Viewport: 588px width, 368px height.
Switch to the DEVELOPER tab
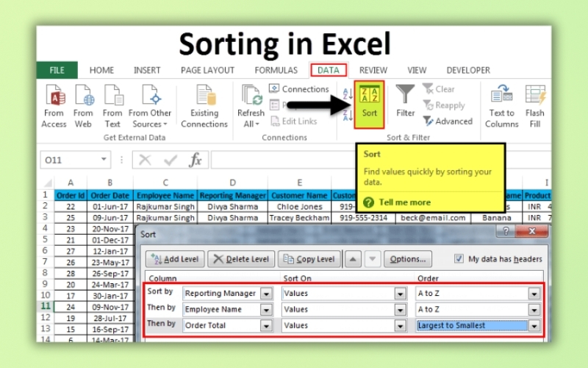tap(468, 70)
